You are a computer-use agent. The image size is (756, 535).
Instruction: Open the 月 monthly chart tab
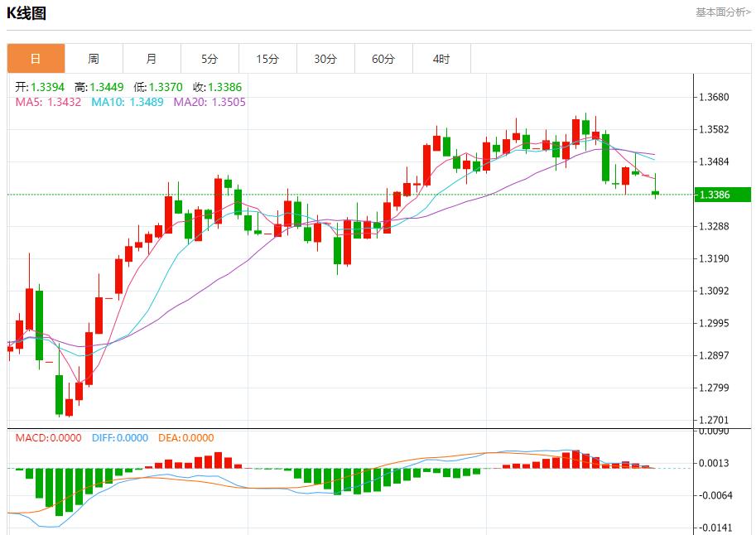pyautogui.click(x=152, y=59)
